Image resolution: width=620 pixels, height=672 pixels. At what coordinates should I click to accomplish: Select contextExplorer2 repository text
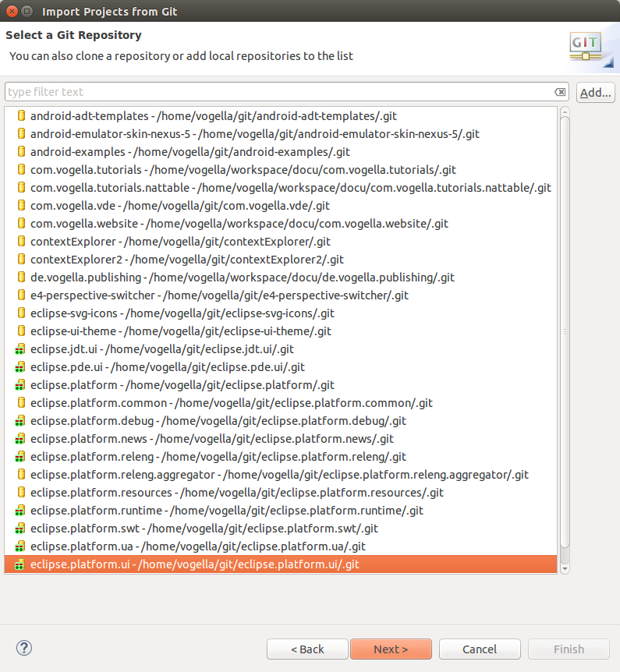[x=187, y=260]
